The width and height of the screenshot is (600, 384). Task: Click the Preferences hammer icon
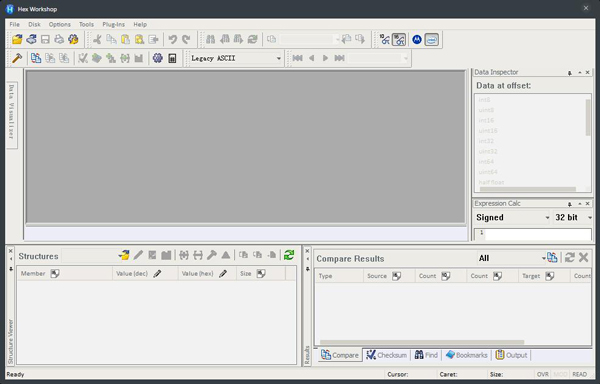pyautogui.click(x=17, y=58)
